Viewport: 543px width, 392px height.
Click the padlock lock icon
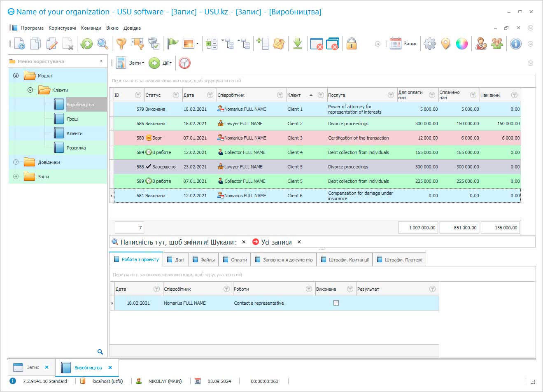tap(351, 44)
